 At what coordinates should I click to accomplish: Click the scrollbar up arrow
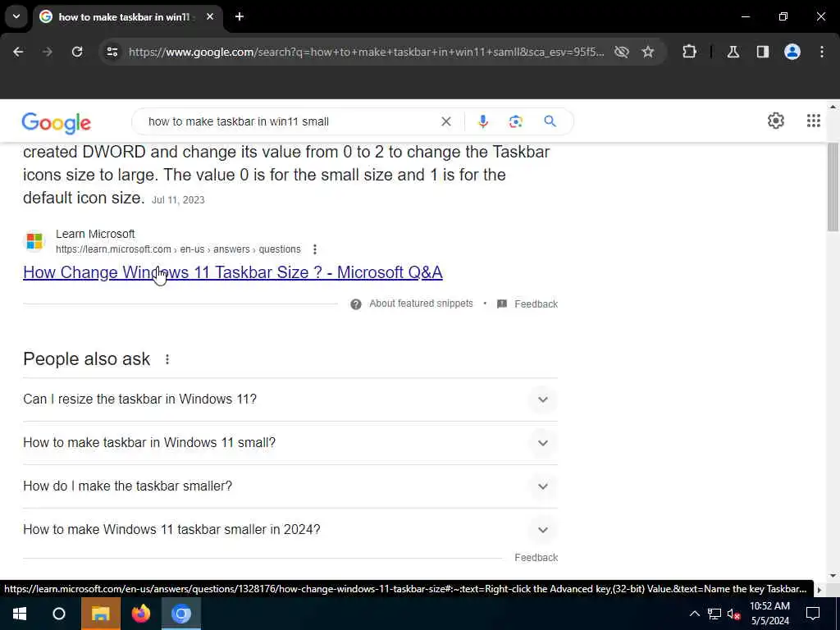tap(833, 107)
